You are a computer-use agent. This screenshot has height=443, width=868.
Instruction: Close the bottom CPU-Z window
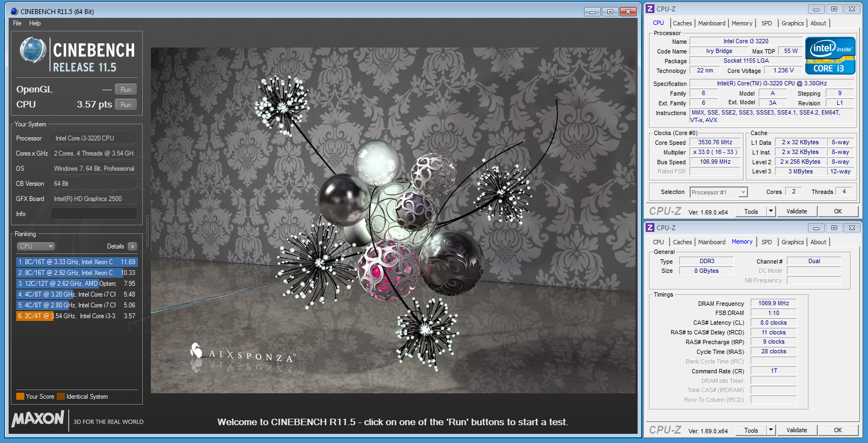pos(852,228)
